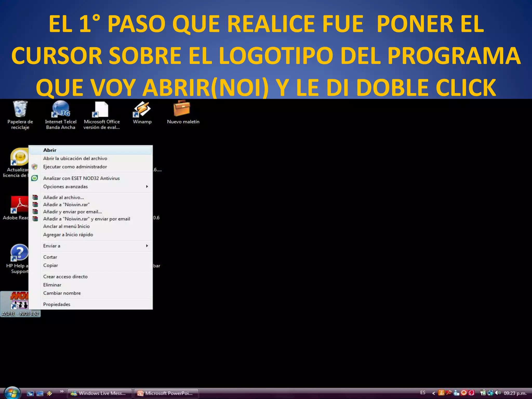
Task: Choose Propiedades from the context menu
Action: 57,304
